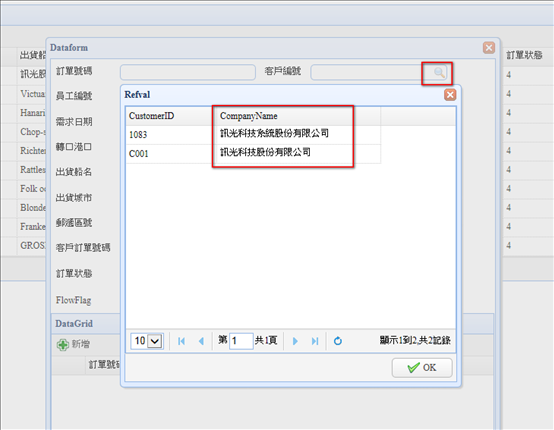Refresh the Refval customer list
The image size is (554, 430).
338,341
